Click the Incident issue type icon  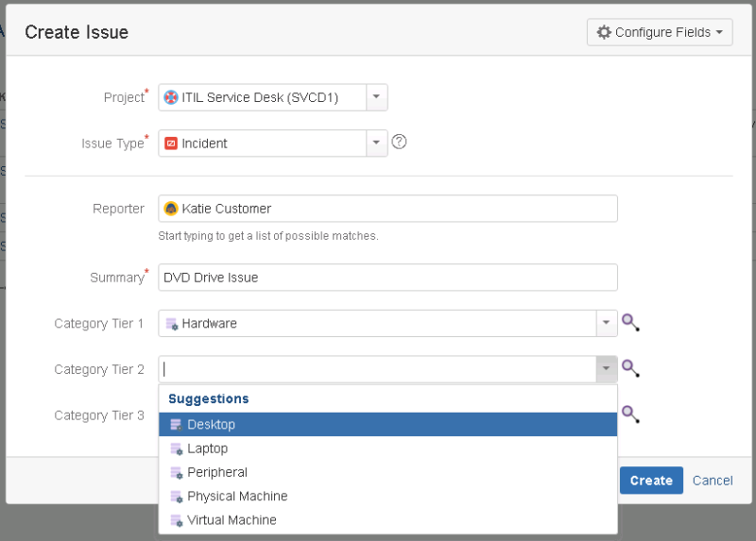point(171,144)
